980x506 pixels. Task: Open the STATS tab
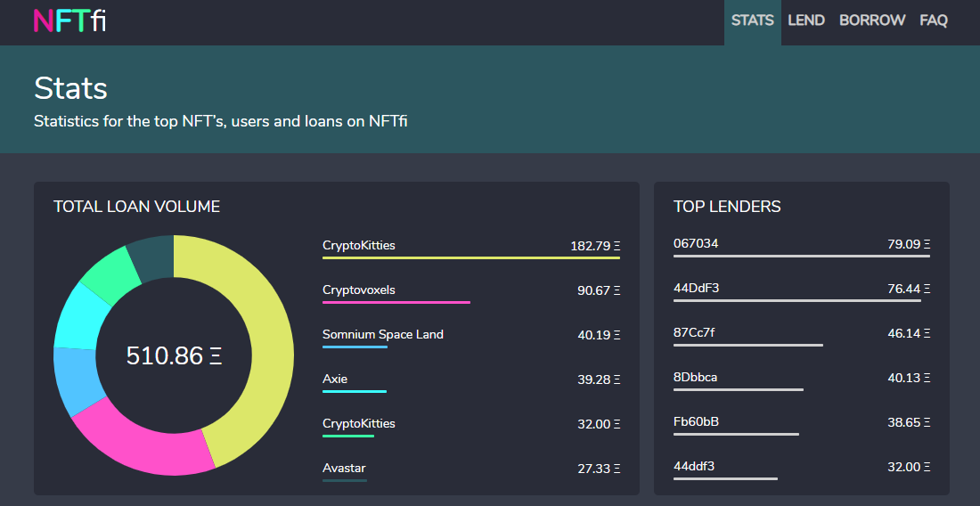click(753, 20)
